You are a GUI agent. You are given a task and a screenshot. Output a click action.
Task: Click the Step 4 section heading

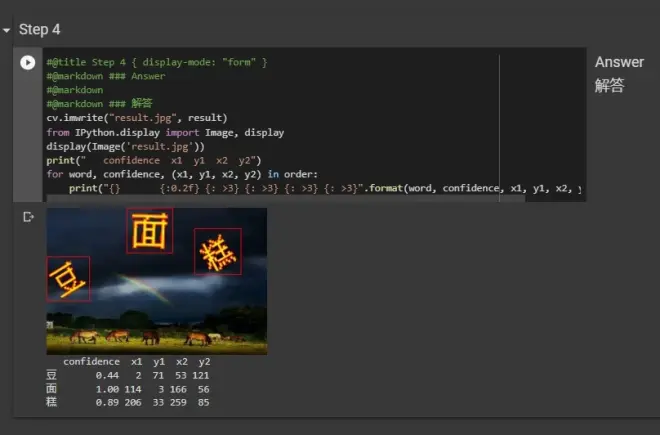(40, 29)
